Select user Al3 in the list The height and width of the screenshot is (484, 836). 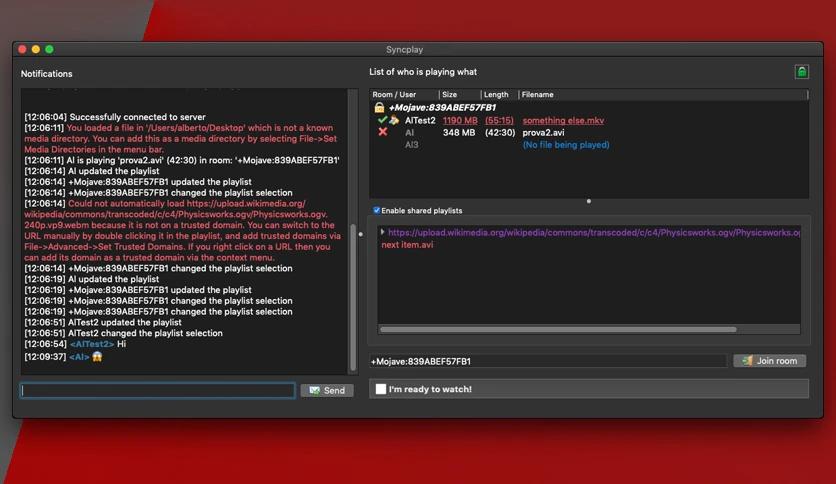412,144
